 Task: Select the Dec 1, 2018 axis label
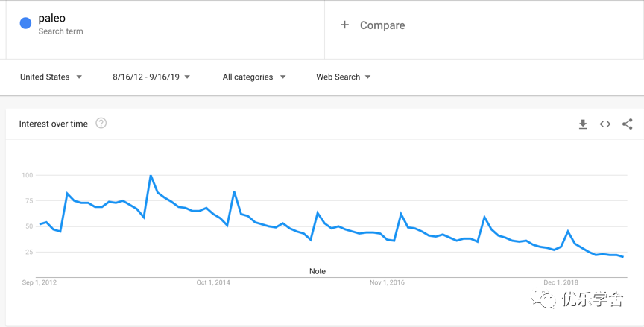point(561,282)
